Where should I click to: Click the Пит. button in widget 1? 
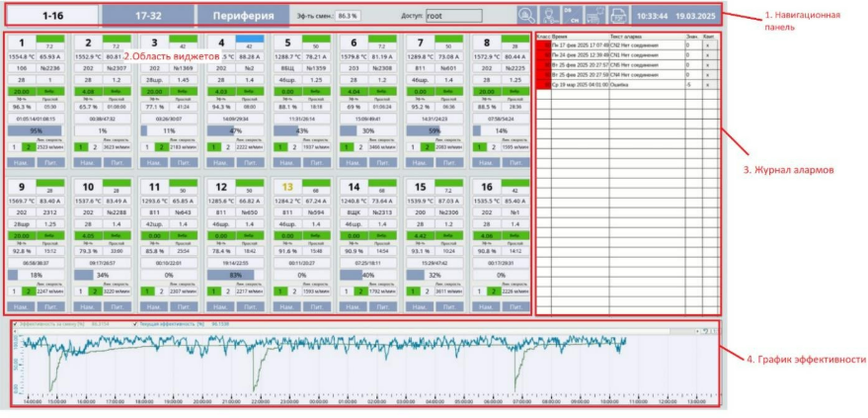(x=51, y=163)
